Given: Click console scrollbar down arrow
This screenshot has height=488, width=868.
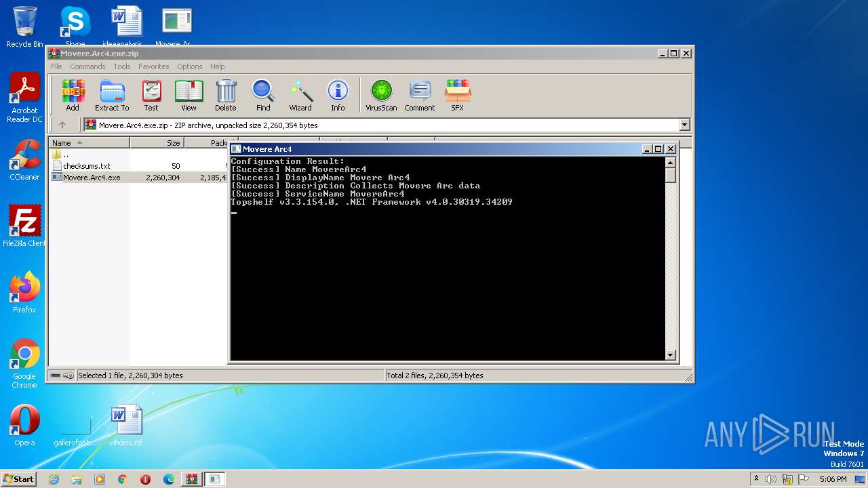Looking at the screenshot, I should [x=670, y=354].
